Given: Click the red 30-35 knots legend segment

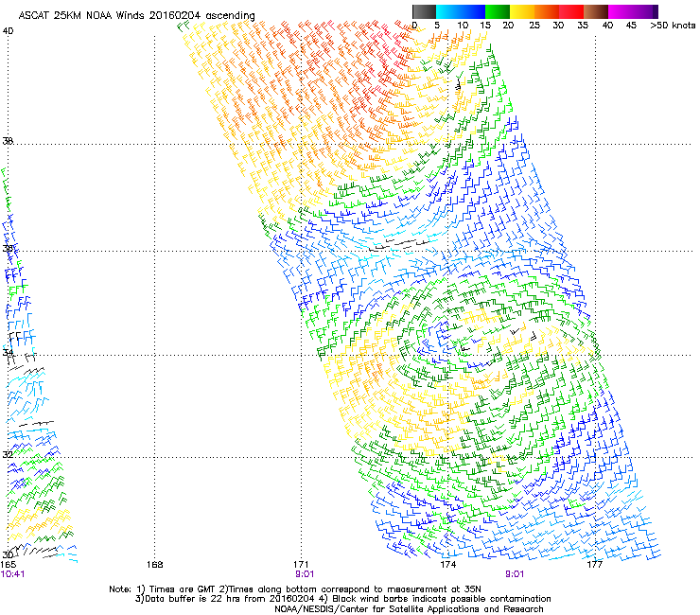Looking at the screenshot, I should point(571,11).
